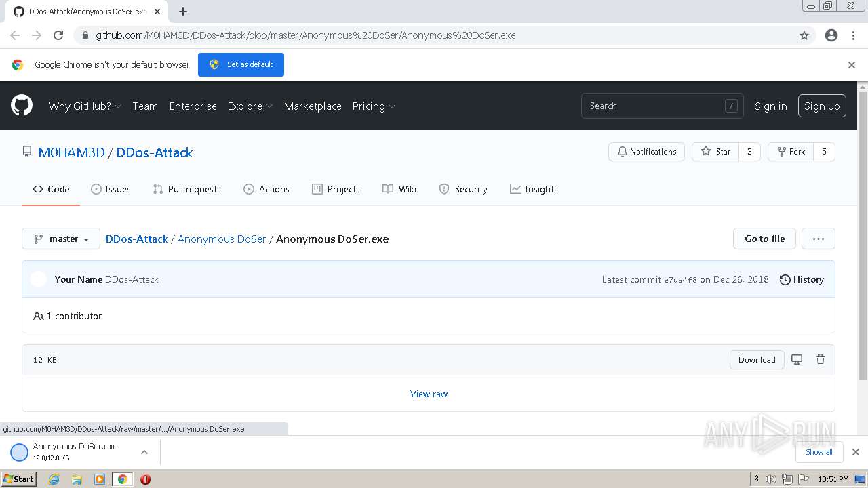Open Internet Explorer from taskbar
Image resolution: width=868 pixels, height=488 pixels.
[x=54, y=479]
